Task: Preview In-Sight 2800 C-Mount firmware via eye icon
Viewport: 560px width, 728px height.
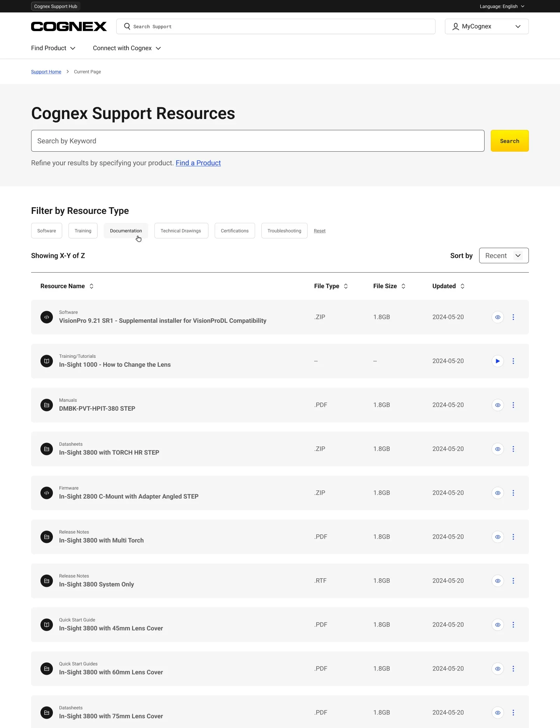Action: (x=498, y=493)
